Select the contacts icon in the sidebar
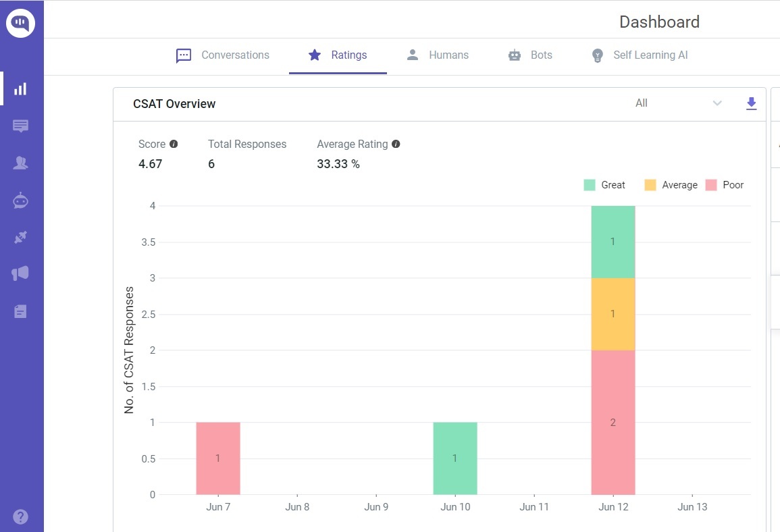The height and width of the screenshot is (532, 780). tap(20, 163)
